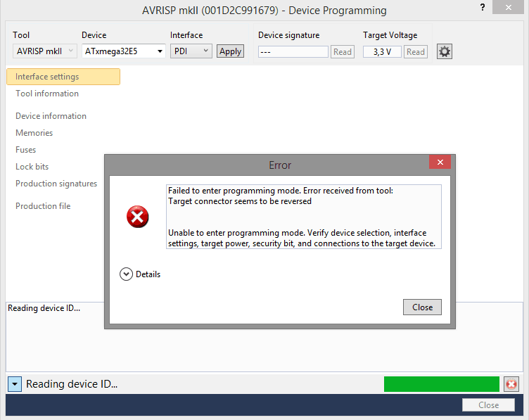Screen dimensions: 529x420
Task: Select Tool information tab
Action: pos(47,94)
